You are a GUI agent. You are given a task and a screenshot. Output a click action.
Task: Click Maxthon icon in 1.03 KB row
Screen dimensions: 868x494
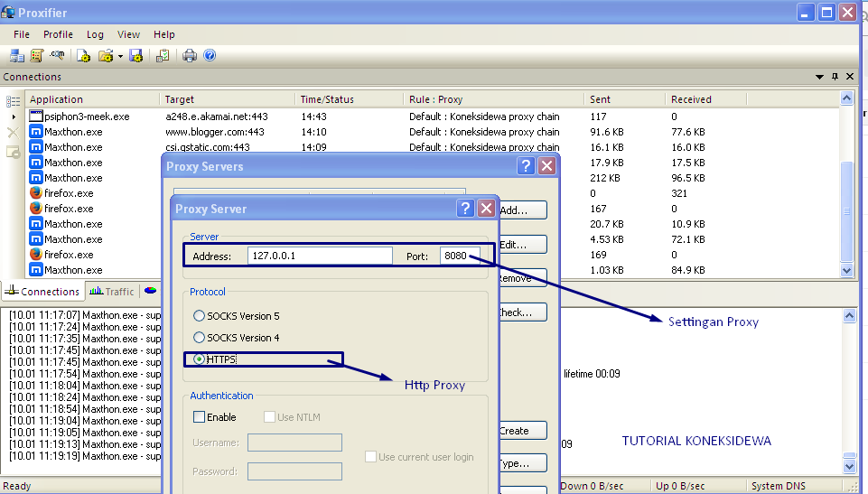coord(36,270)
